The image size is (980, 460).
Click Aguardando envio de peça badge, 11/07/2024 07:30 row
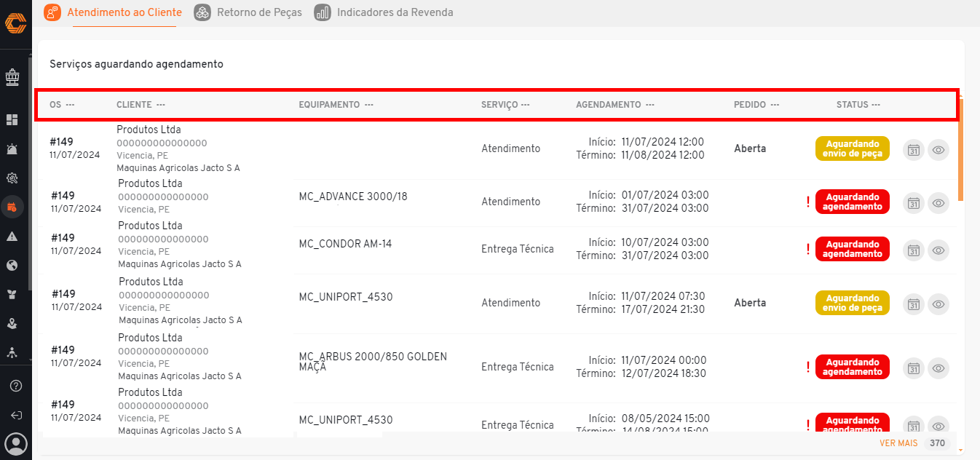coord(852,303)
